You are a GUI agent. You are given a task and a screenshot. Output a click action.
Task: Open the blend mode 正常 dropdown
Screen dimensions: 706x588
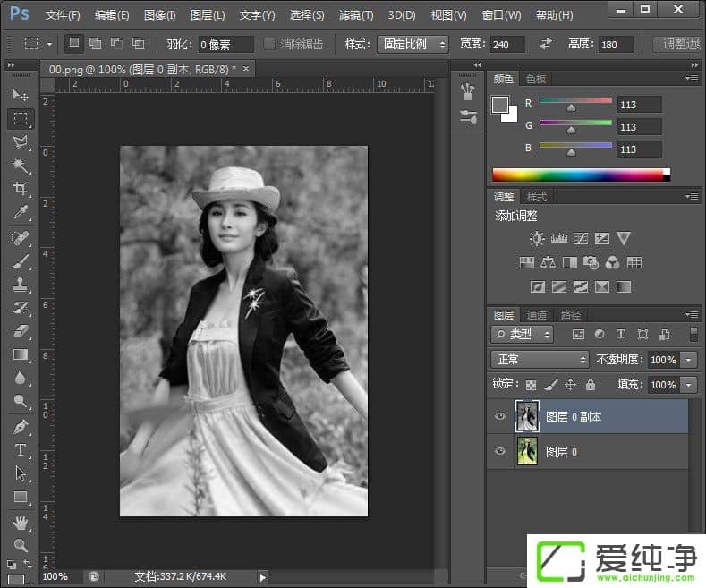[540, 360]
